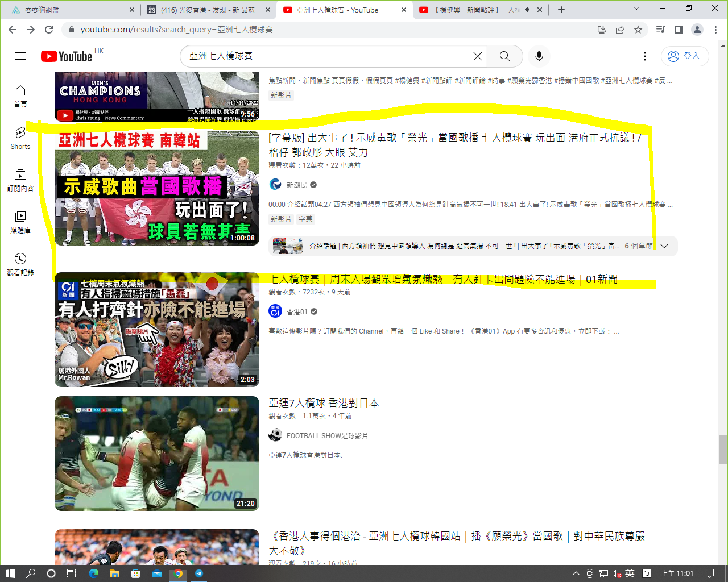
Task: Open Task View on taskbar
Action: pos(72,573)
